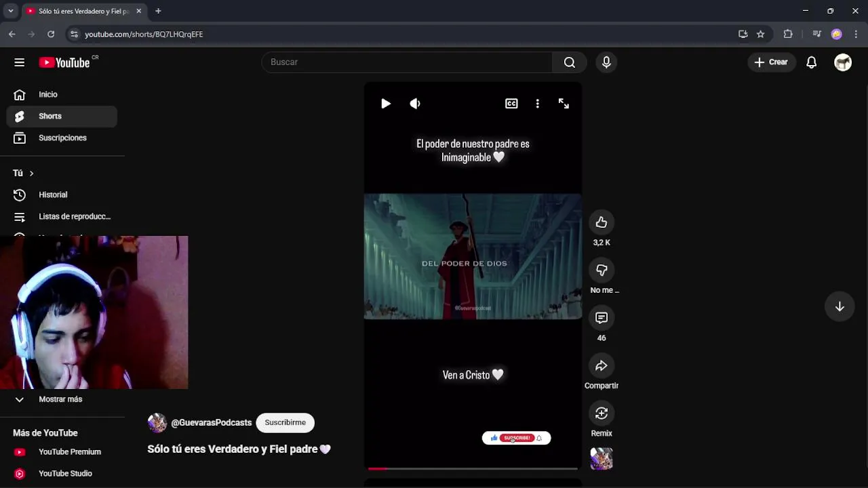868x488 pixels.
Task: Open Historial in the sidebar
Action: coord(62,195)
